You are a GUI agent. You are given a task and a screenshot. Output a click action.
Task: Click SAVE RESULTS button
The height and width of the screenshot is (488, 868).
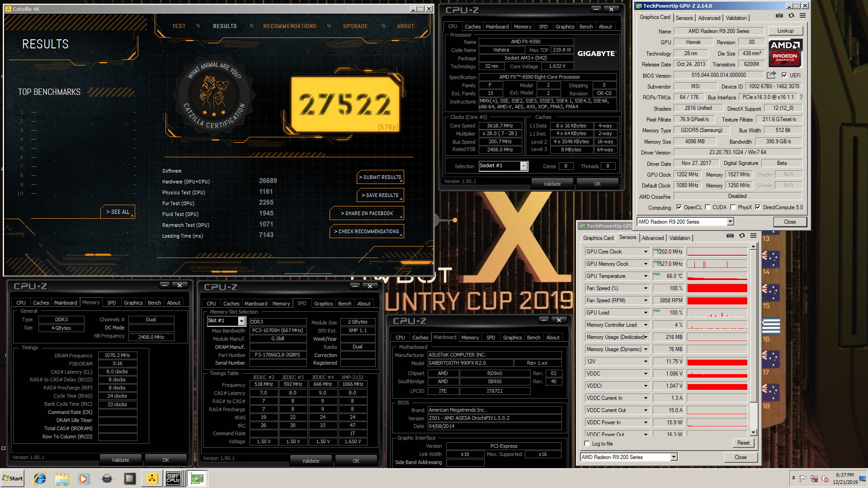(380, 195)
